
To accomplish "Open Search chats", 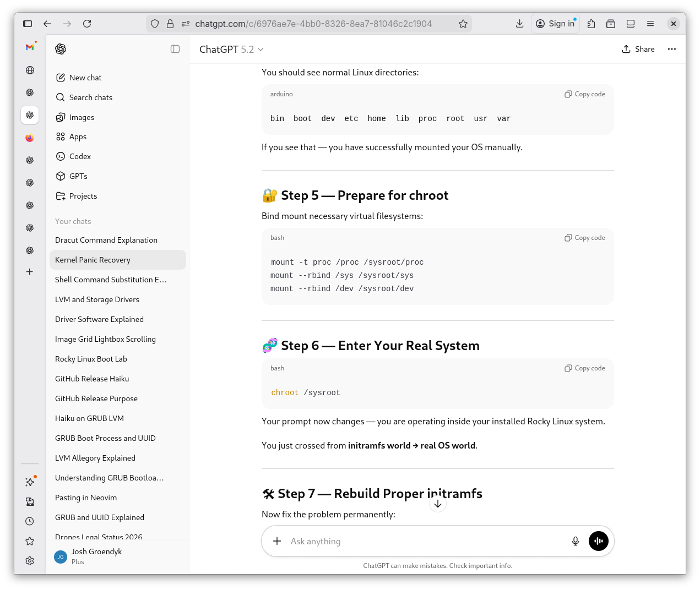I will coord(90,97).
